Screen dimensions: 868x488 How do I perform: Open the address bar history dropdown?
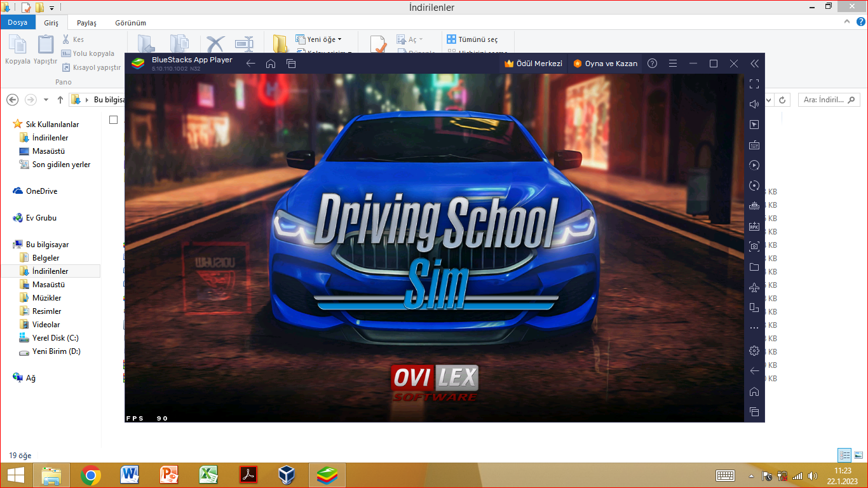click(x=770, y=100)
